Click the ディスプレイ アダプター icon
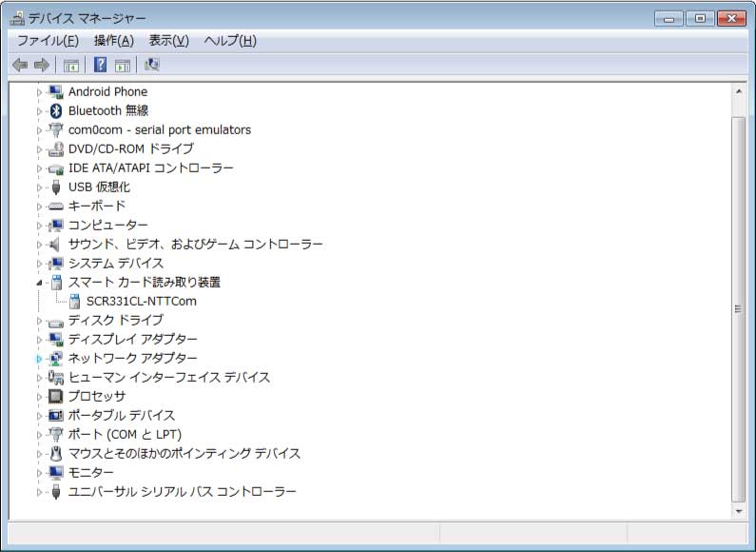Viewport: 756px width, 552px height. (56, 339)
